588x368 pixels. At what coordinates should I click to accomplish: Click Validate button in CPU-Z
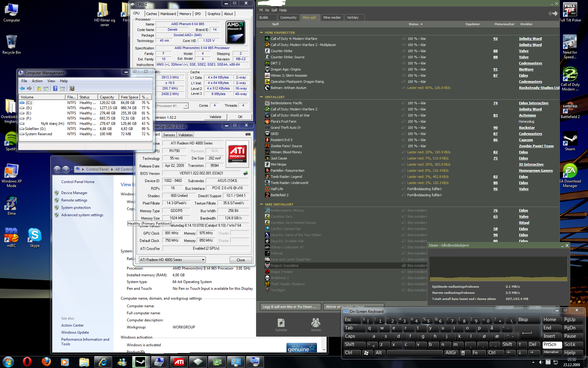pyautogui.click(x=215, y=117)
